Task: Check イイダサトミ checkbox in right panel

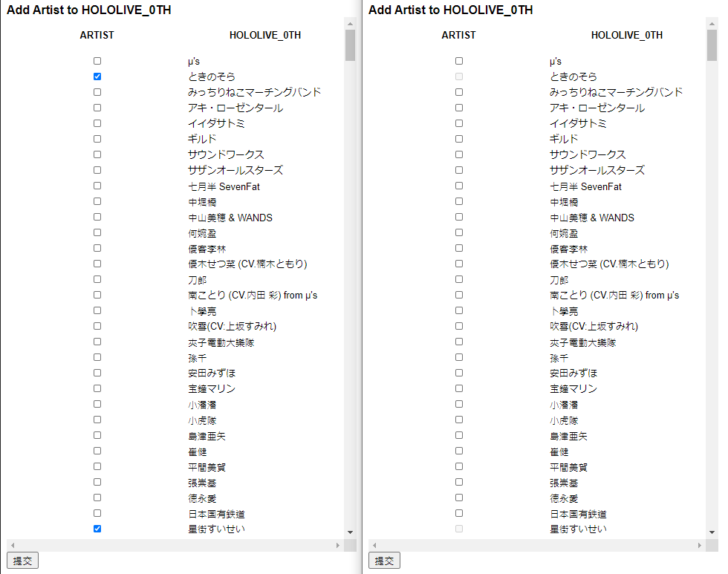Action: click(x=459, y=123)
